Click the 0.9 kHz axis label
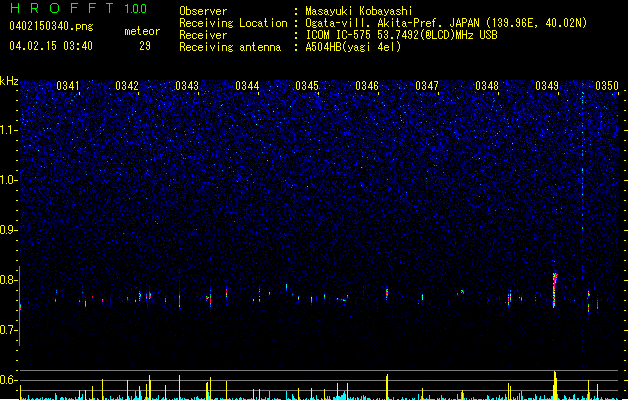The height and width of the screenshot is (400, 629). point(9,230)
